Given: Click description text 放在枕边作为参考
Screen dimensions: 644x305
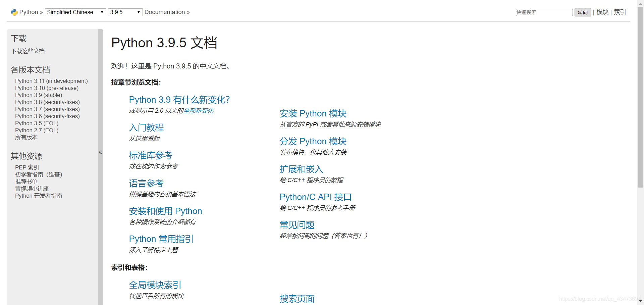Looking at the screenshot, I should tap(154, 166).
